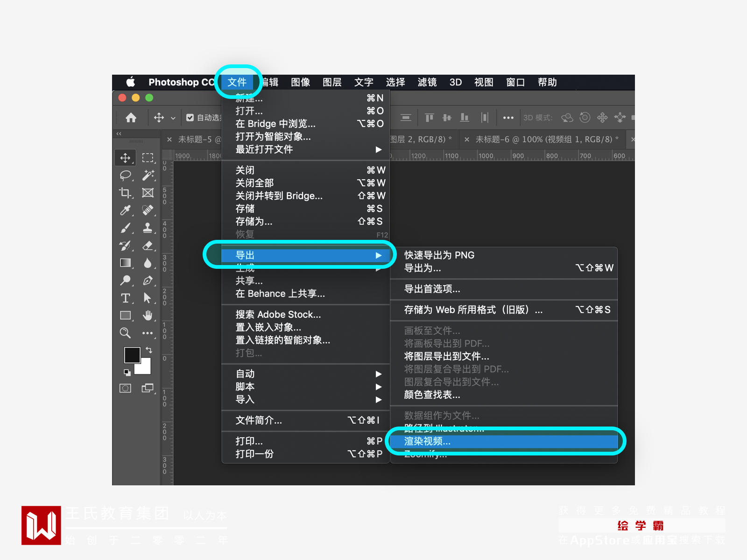Click the foreground color swatch

coord(132,355)
